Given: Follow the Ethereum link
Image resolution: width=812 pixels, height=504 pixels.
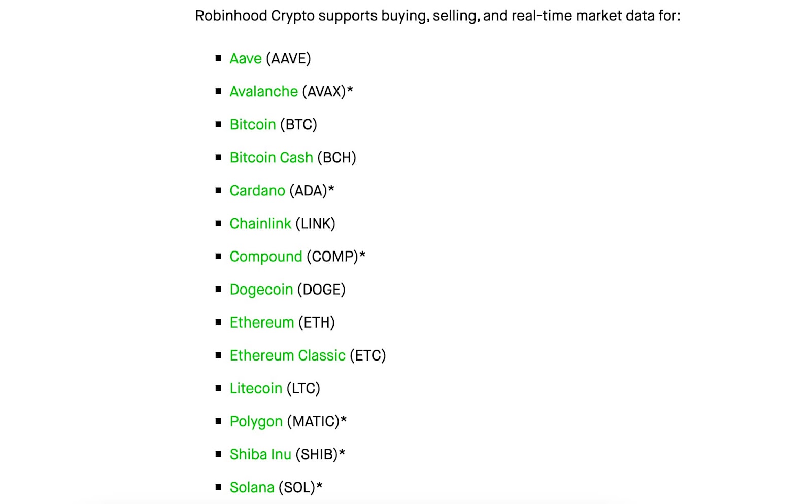Looking at the screenshot, I should coord(262,322).
